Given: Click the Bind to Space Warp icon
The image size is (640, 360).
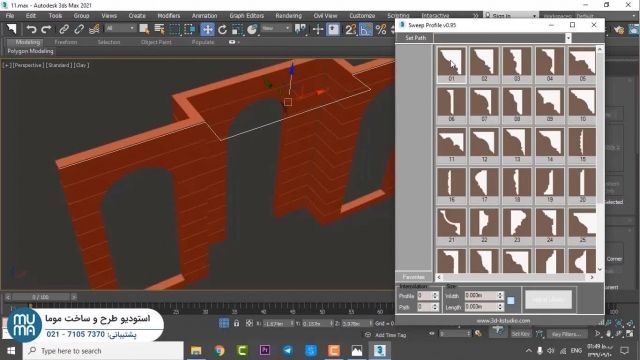Looking at the screenshot, I should coord(94,29).
